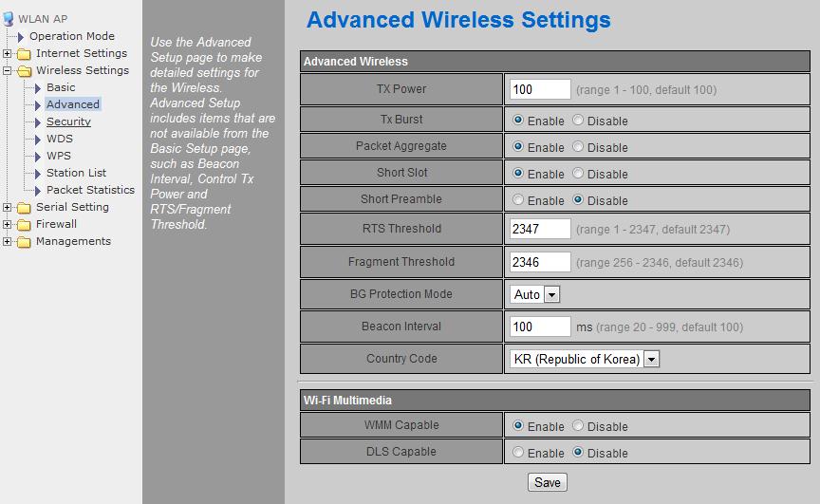Click the Serial Setting folder icon
Viewport: 820px width, 504px height.
pyautogui.click(x=24, y=208)
